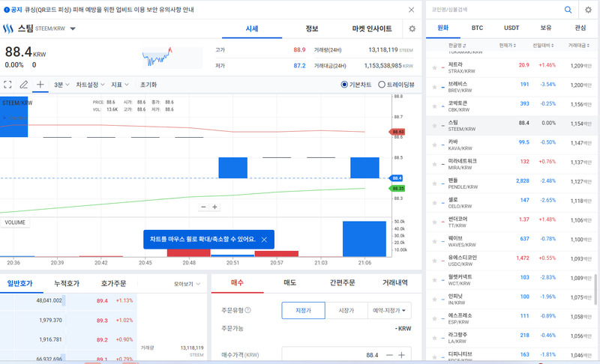Switch to 호가주문 tab
Viewport: 600px width, 364px height.
[x=113, y=283]
